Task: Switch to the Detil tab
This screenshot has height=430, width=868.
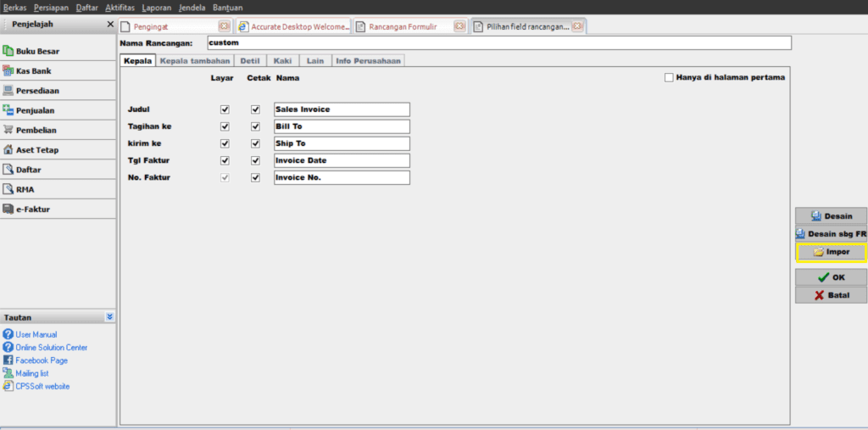Action: pos(251,61)
